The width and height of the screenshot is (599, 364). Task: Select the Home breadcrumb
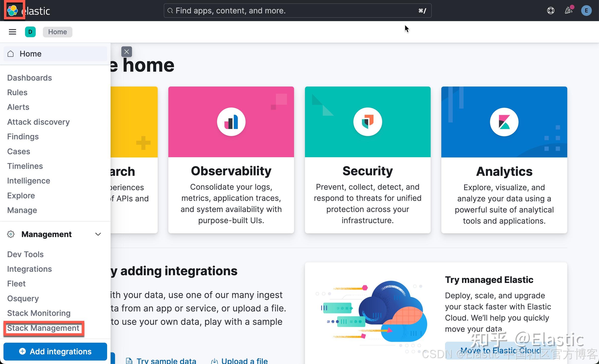click(57, 32)
